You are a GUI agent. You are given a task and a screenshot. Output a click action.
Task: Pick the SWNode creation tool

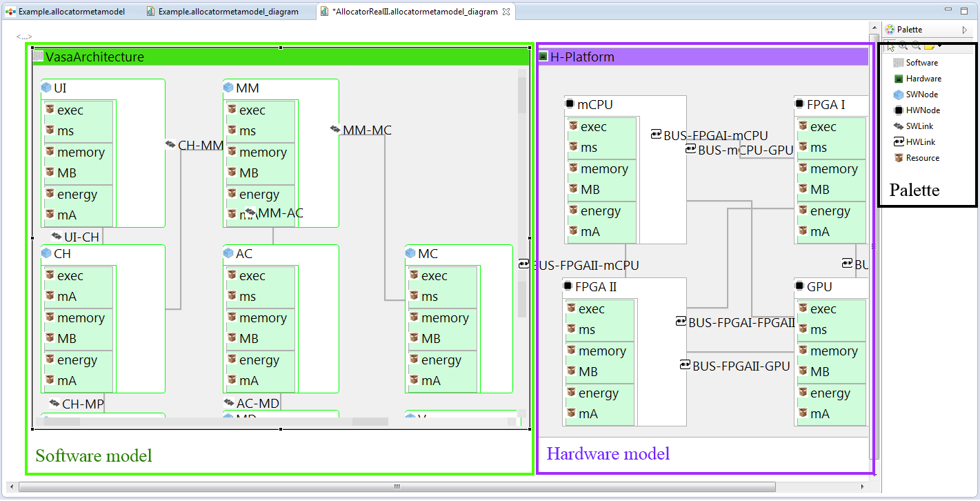(x=915, y=95)
